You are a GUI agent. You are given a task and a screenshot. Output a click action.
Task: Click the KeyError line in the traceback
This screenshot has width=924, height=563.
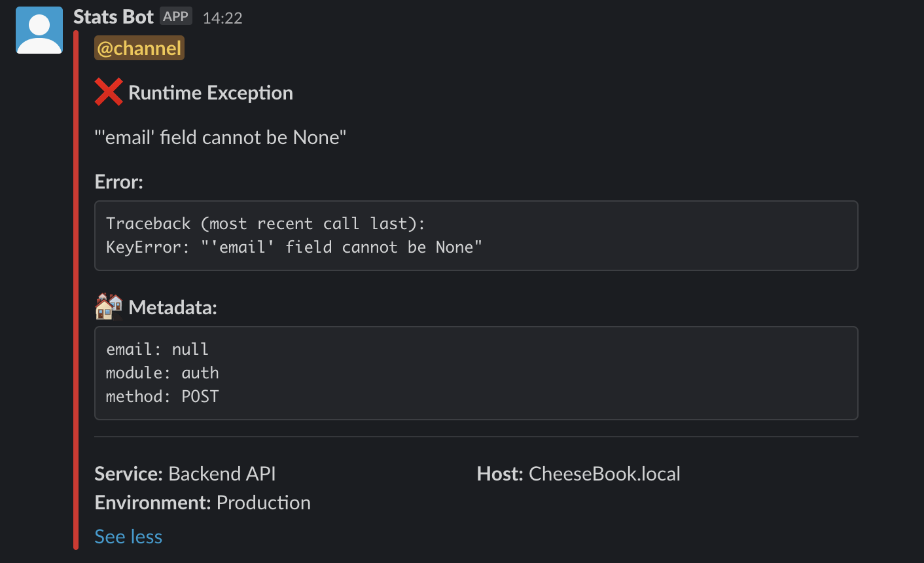pyautogui.click(x=294, y=247)
